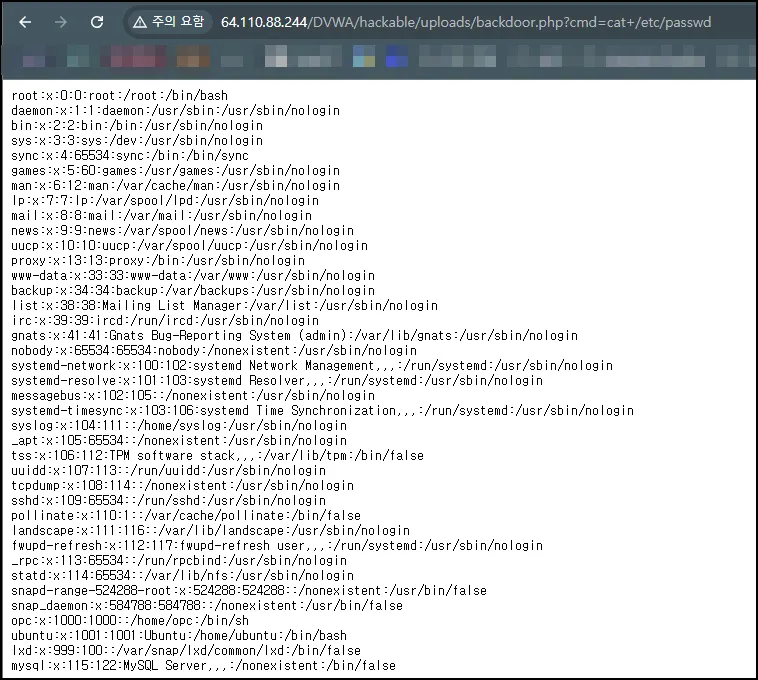Viewport: 758px width, 680px height.
Task: Click the fwupd-refresh user entry line
Action: pos(277,545)
